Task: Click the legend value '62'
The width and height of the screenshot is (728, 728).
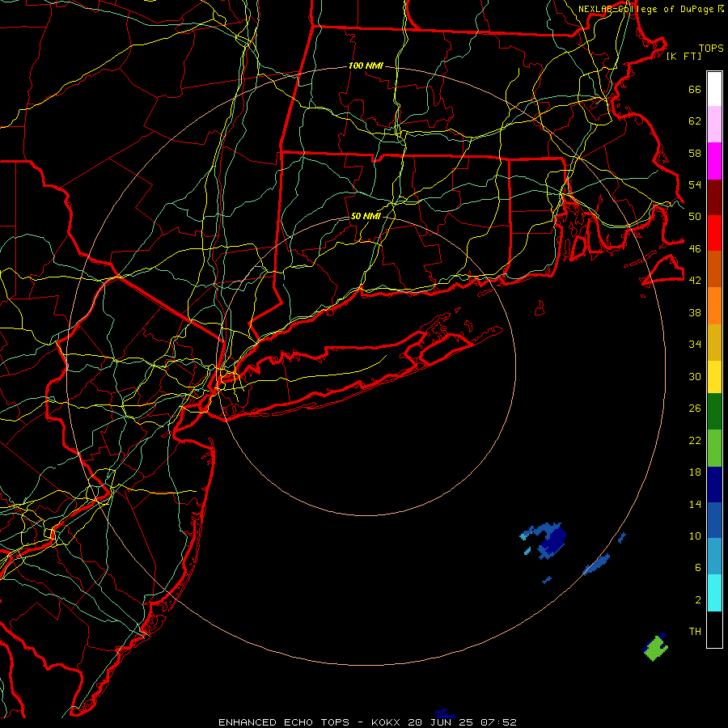Action: tap(695, 121)
